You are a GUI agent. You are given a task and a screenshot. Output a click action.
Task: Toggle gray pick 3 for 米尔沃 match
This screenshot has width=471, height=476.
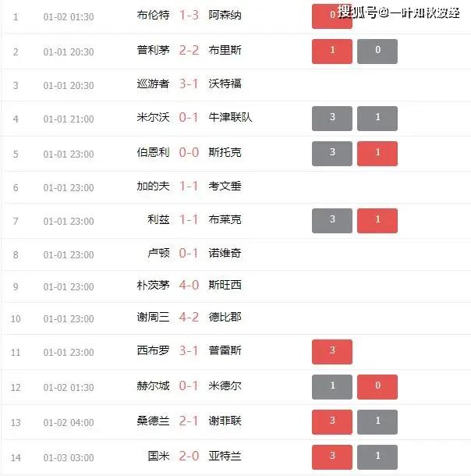(332, 119)
